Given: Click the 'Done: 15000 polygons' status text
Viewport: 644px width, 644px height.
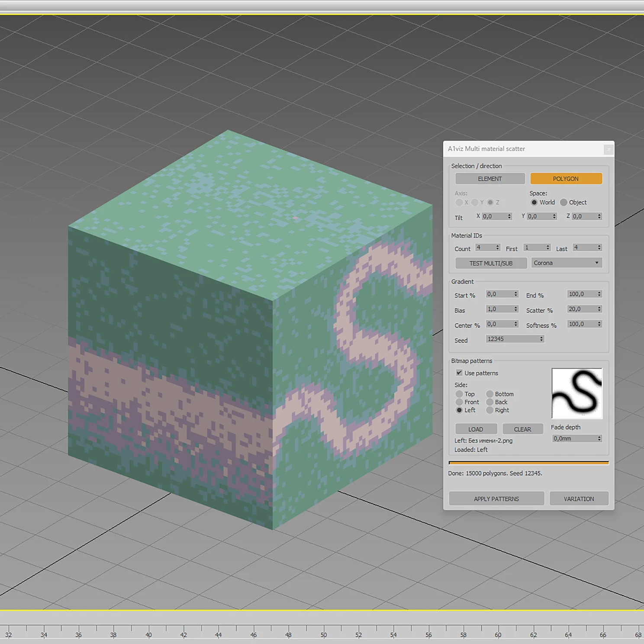Looking at the screenshot, I should [495, 473].
